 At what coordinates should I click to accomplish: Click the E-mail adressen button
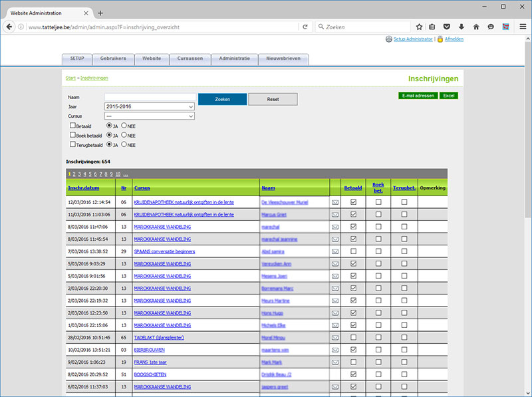point(418,96)
